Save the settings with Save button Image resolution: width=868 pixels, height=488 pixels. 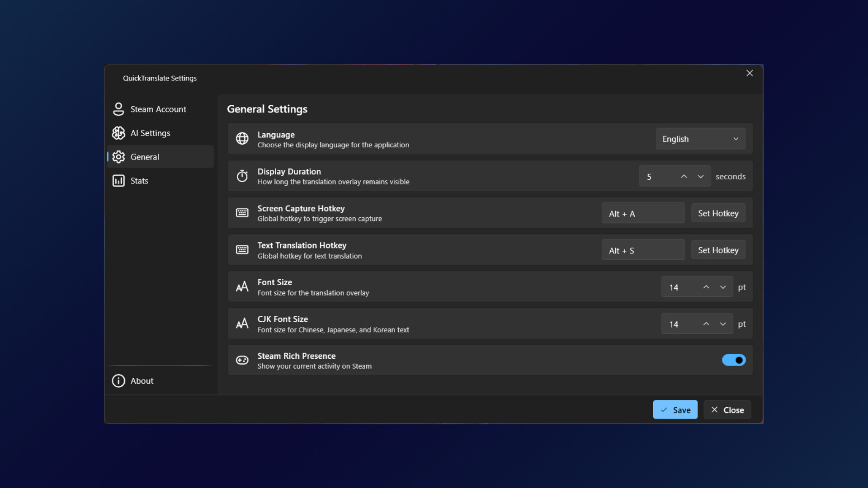point(675,410)
